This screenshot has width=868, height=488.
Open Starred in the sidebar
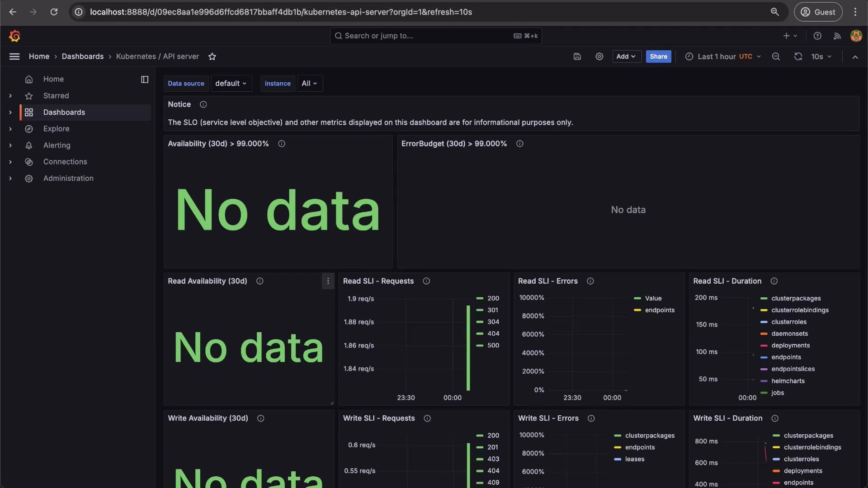[56, 96]
